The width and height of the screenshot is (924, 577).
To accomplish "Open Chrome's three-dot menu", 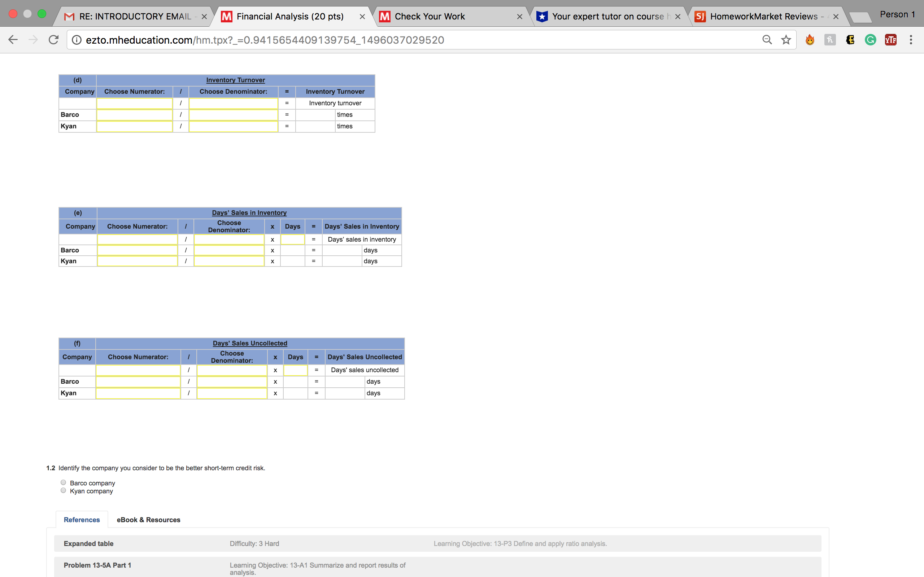I will (911, 39).
